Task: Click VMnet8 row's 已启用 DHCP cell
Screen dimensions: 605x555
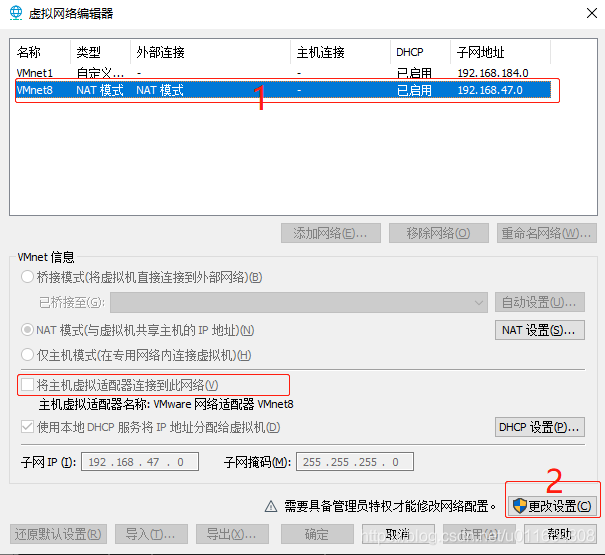Action: coord(414,90)
